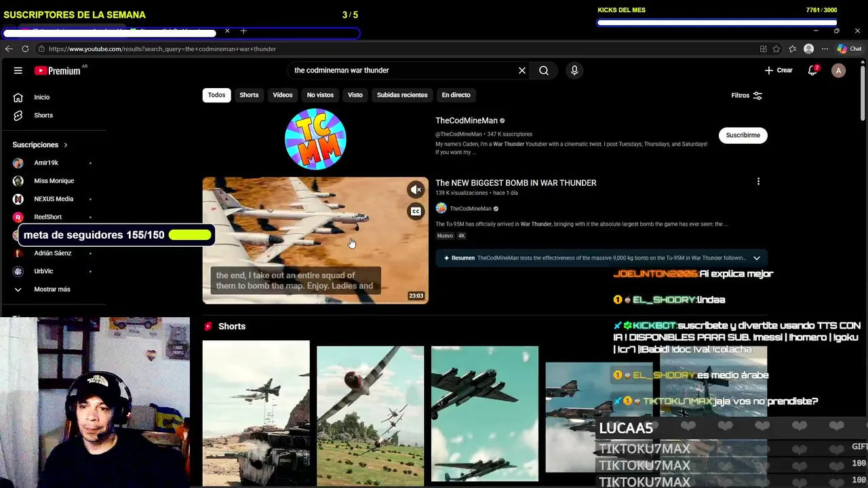The width and height of the screenshot is (868, 488).
Task: Select the No vistos filter chip
Action: (320, 95)
